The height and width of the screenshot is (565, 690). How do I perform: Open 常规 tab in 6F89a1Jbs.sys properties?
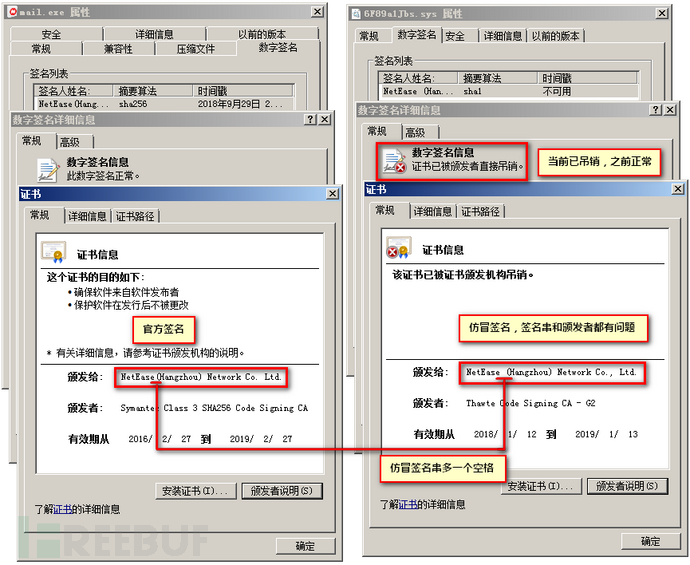coord(373,36)
